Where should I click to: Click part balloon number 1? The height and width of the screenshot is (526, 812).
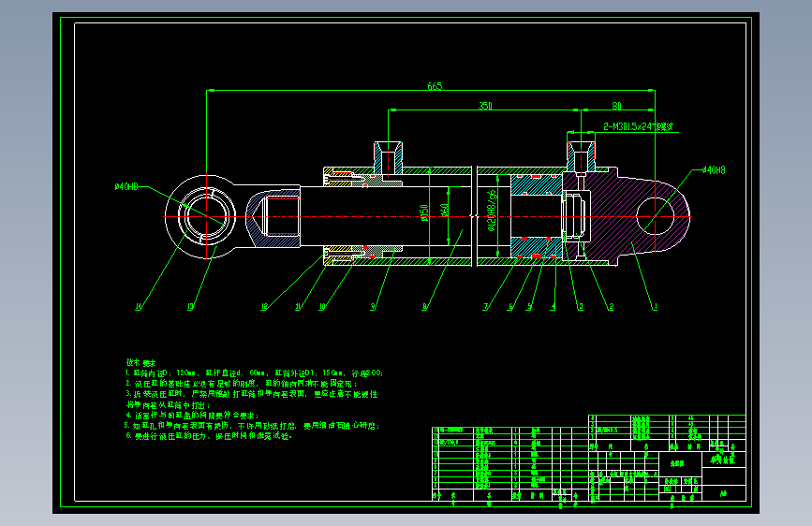tap(655, 307)
